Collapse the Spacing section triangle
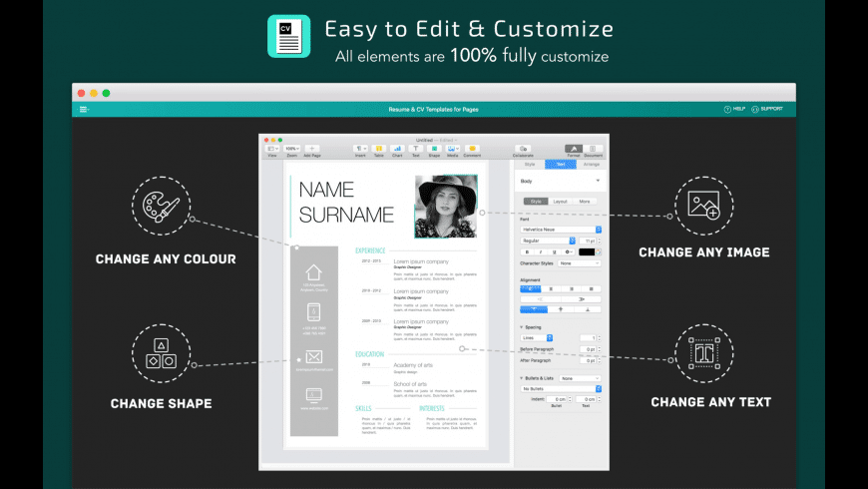This screenshot has width=868, height=489. 522,327
